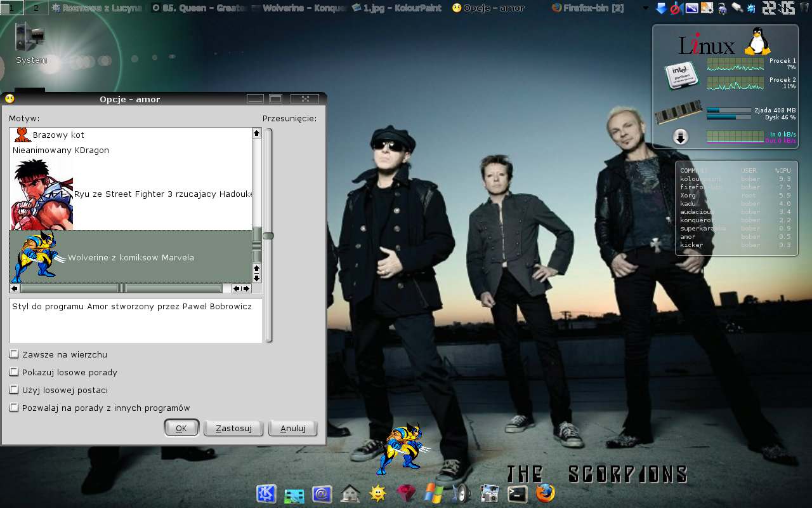Select Brazowy kot theme
Screen dimensions: 812x508
point(131,135)
